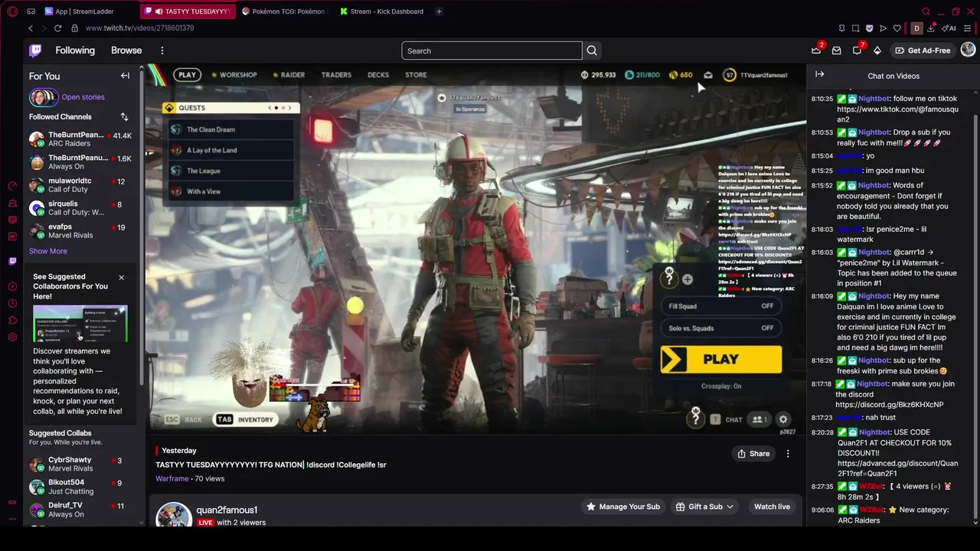Image resolution: width=980 pixels, height=551 pixels.
Task: Open Twitch in Opera sidebar
Action: pos(12,261)
